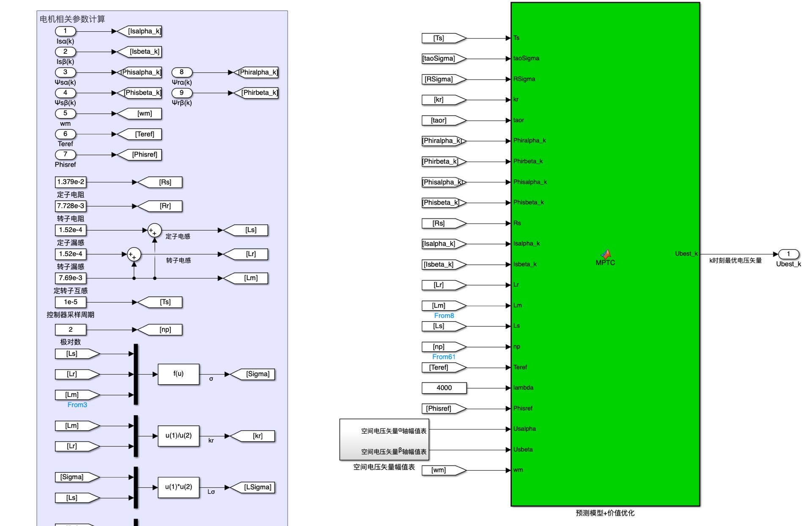Select the lambda constant block 4000

pos(444,388)
